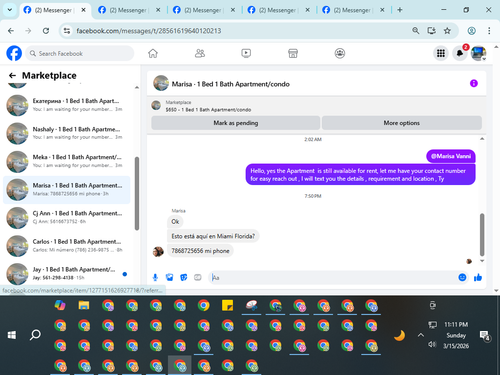The width and height of the screenshot is (500, 375).
Task: Open the emoji picker in message box
Action: (x=462, y=277)
